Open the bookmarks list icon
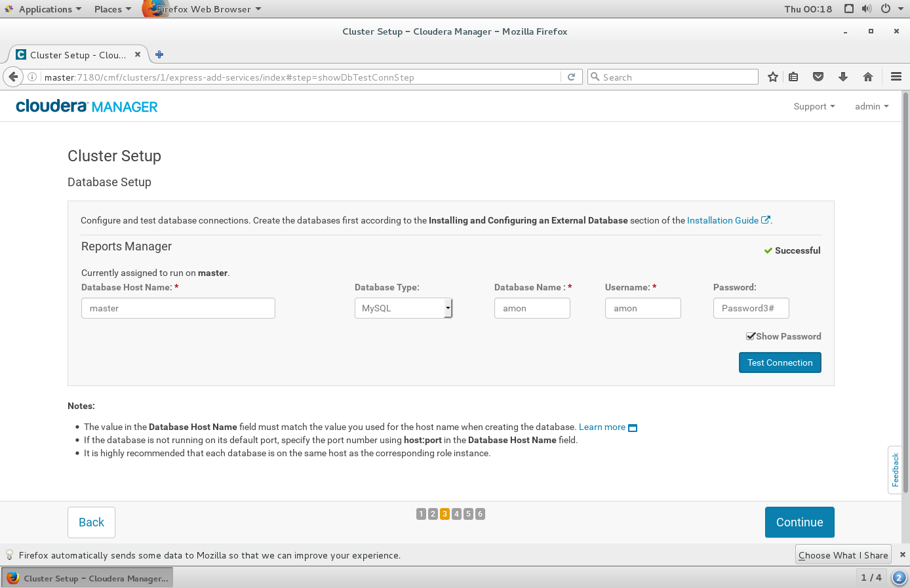This screenshot has width=910, height=588. [x=793, y=77]
